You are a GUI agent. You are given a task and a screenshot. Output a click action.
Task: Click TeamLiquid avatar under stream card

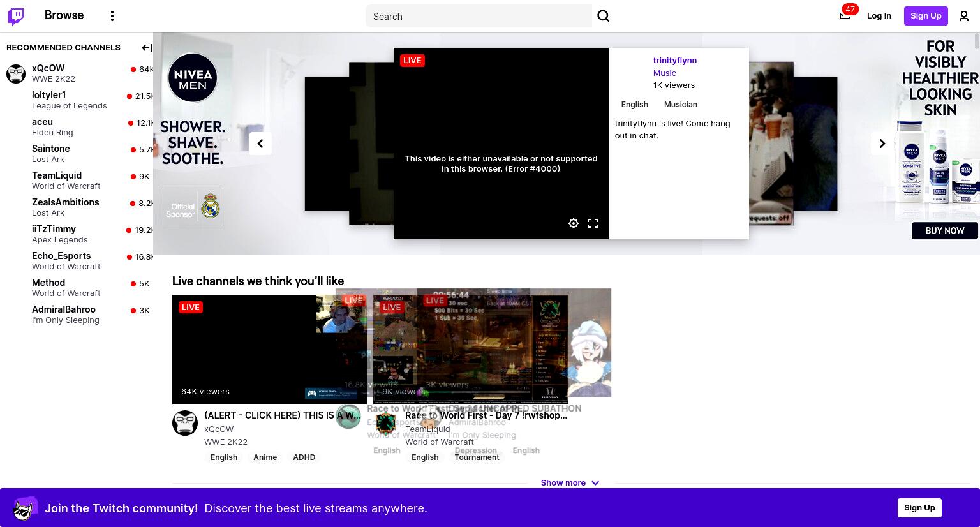(x=385, y=423)
